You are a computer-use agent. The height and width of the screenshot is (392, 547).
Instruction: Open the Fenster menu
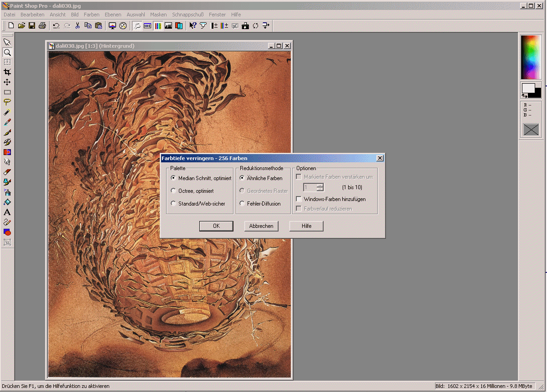(x=218, y=15)
